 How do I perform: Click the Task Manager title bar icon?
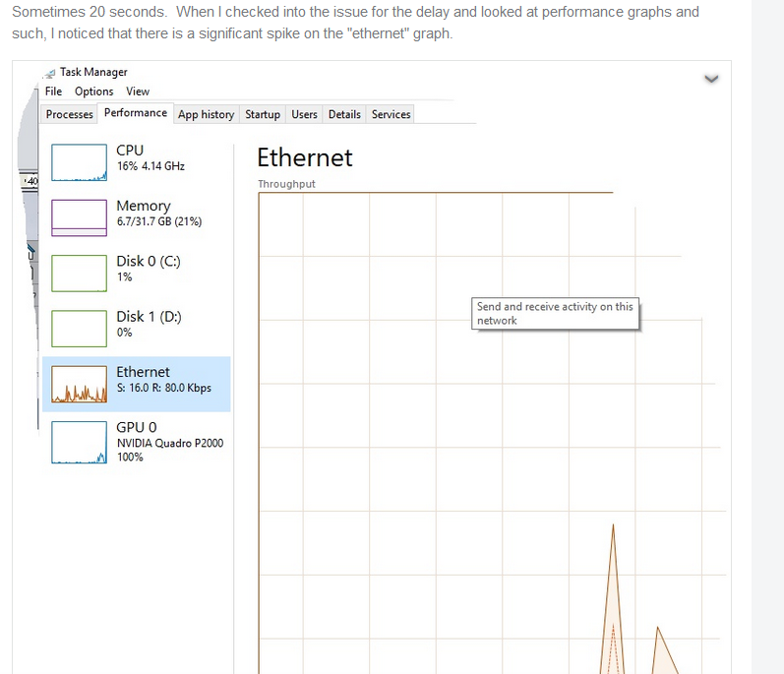(x=49, y=73)
